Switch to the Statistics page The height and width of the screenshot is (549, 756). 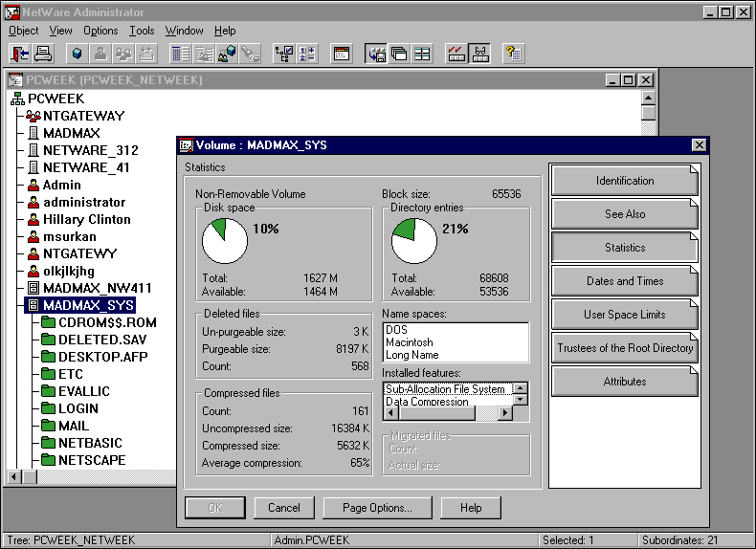[625, 248]
